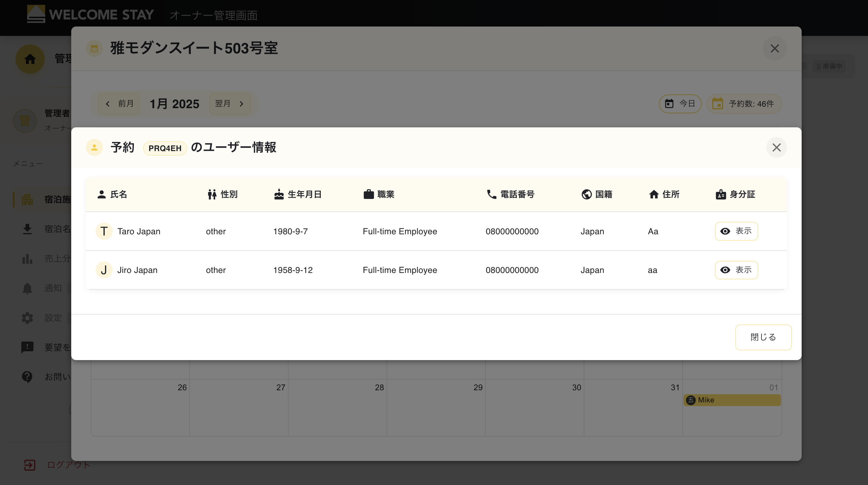Click the PRQ4EH reservation code badge
868x485 pixels.
pos(165,148)
